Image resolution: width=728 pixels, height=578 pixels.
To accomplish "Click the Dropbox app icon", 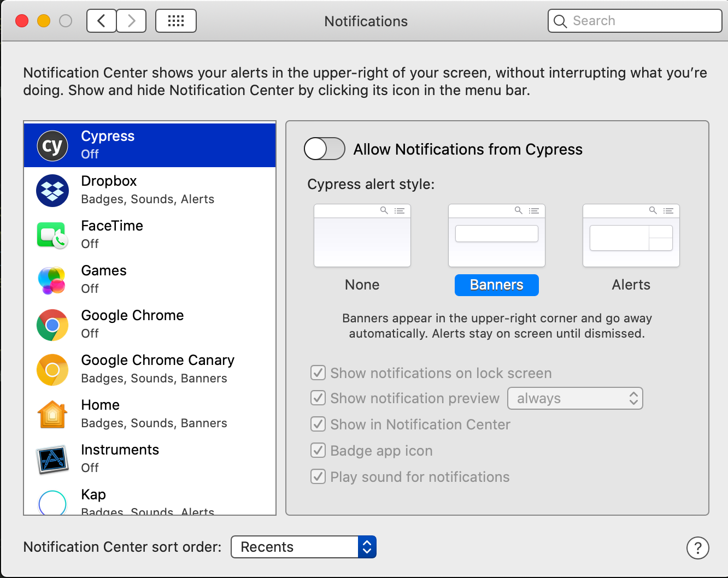I will [x=52, y=191].
